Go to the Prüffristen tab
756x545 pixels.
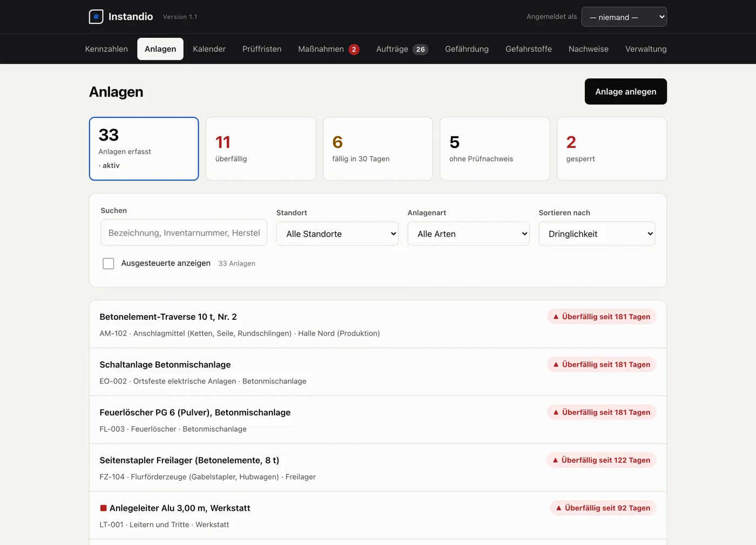point(262,49)
